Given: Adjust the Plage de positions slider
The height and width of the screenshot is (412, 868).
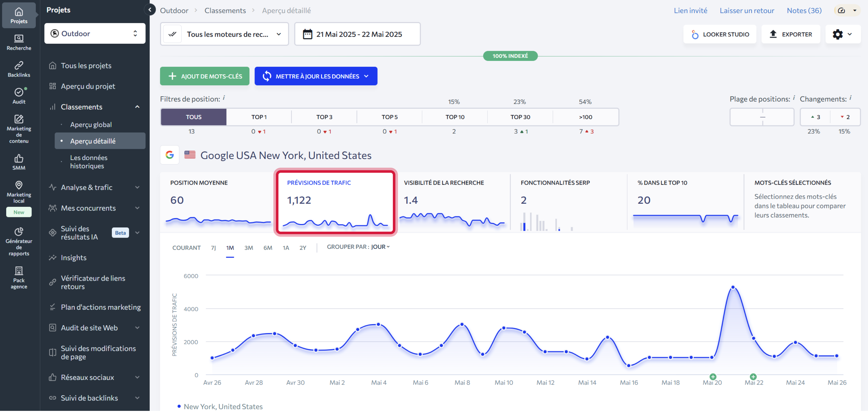Looking at the screenshot, I should pos(762,117).
